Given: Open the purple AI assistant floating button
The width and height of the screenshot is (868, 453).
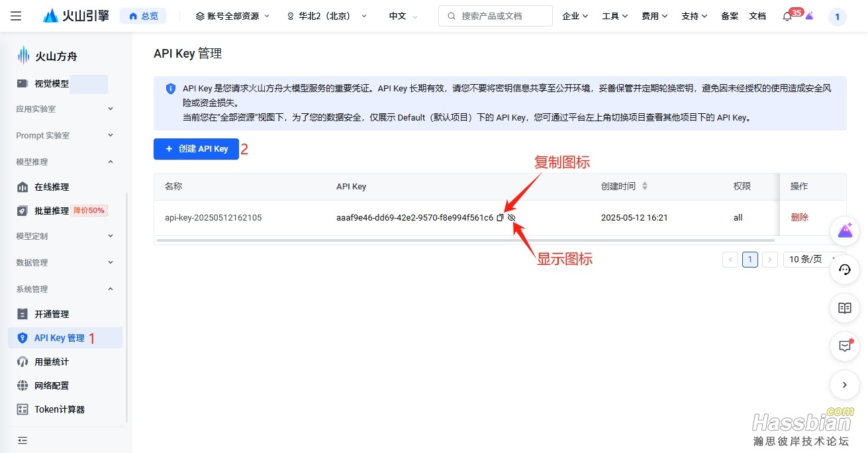Looking at the screenshot, I should (845, 231).
